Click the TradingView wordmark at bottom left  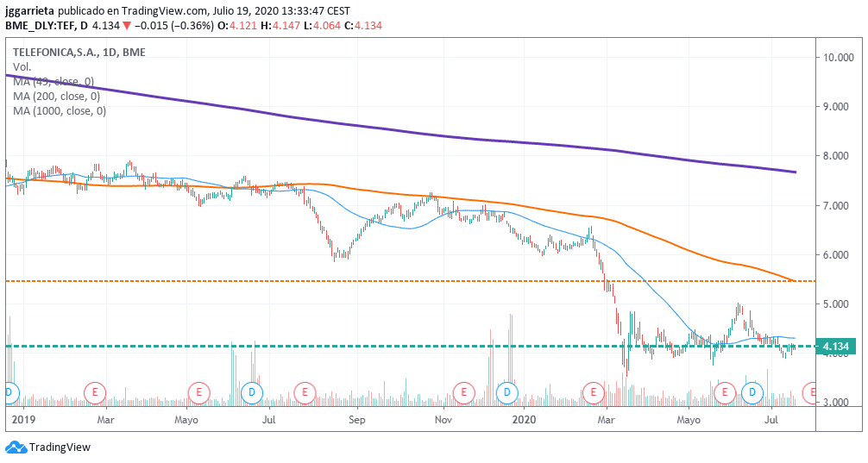tap(60, 447)
